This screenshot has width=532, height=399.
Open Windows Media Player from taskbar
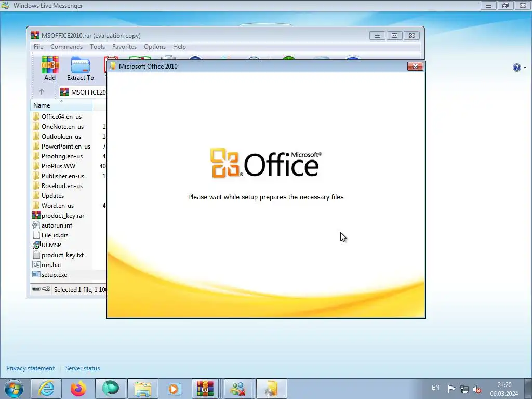click(175, 389)
